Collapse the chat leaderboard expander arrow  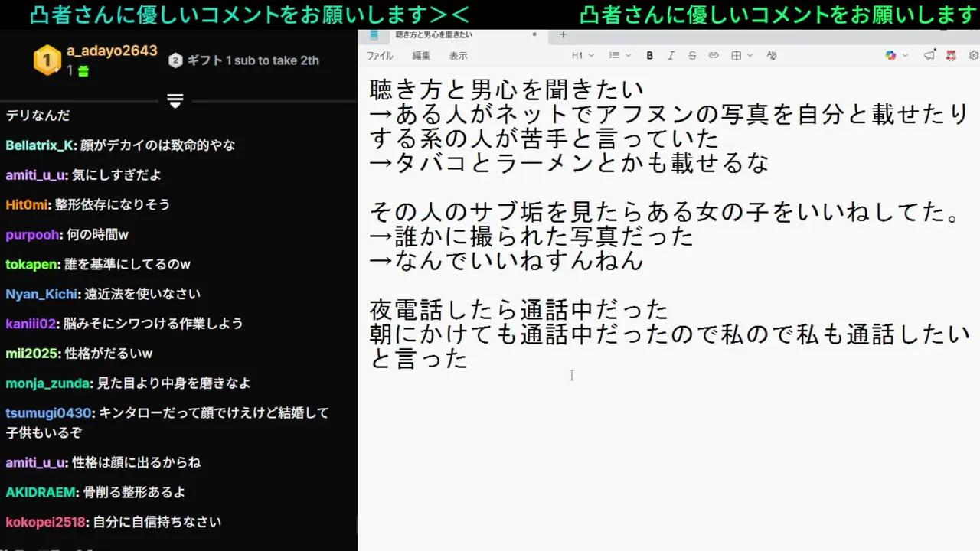(x=175, y=101)
